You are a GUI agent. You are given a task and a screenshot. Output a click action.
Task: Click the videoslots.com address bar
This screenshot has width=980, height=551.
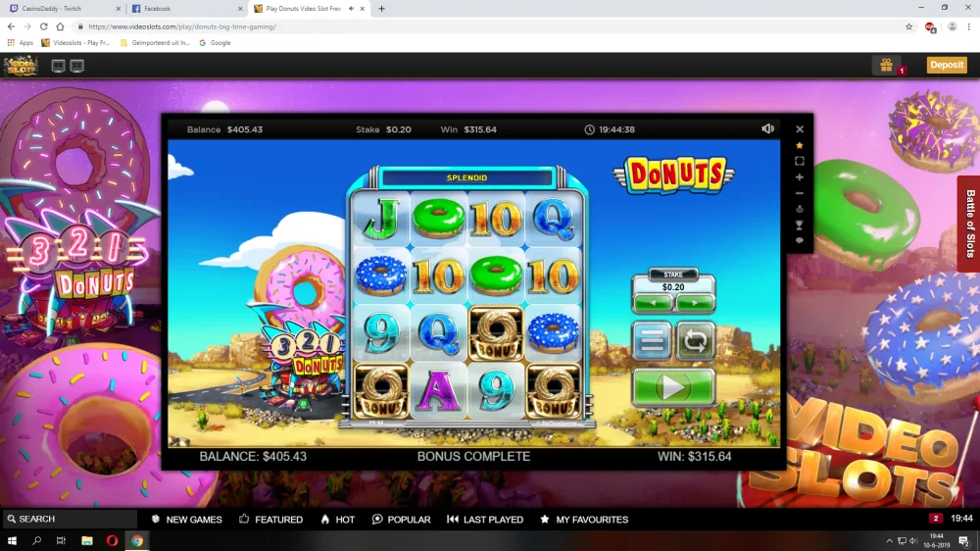[x=487, y=26]
